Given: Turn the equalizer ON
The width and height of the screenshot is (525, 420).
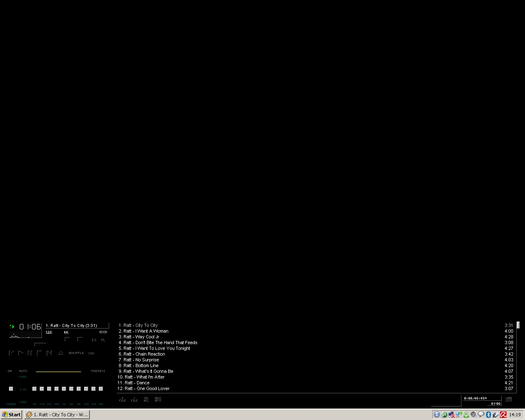Looking at the screenshot, I should coord(9,371).
